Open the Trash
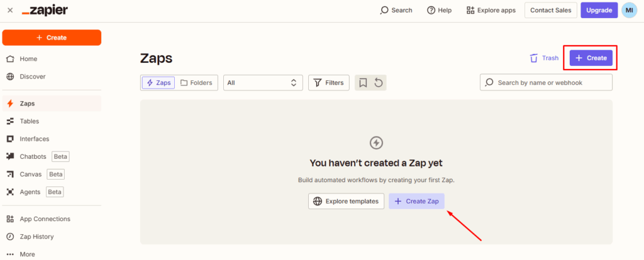 coord(544,58)
